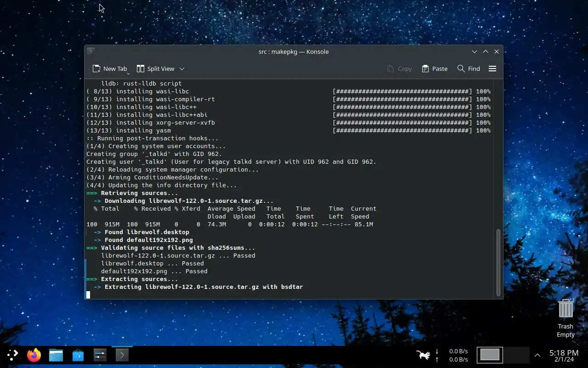588x368 pixels.
Task: Open the application launcher
Action: [x=12, y=355]
